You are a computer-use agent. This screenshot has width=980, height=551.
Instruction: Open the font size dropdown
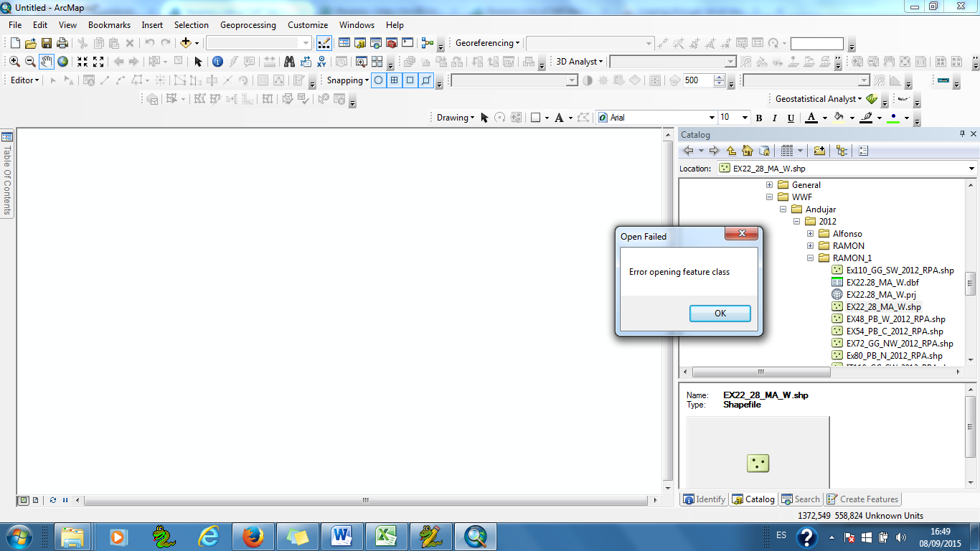(x=745, y=118)
